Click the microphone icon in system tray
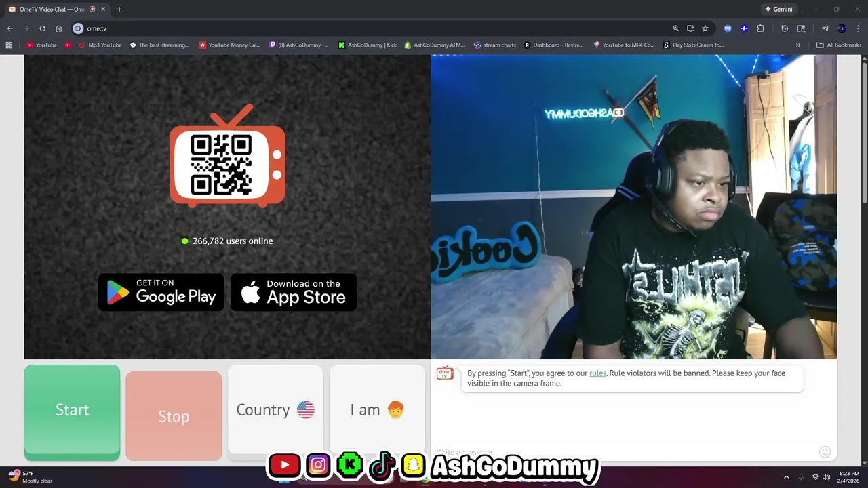 click(802, 477)
